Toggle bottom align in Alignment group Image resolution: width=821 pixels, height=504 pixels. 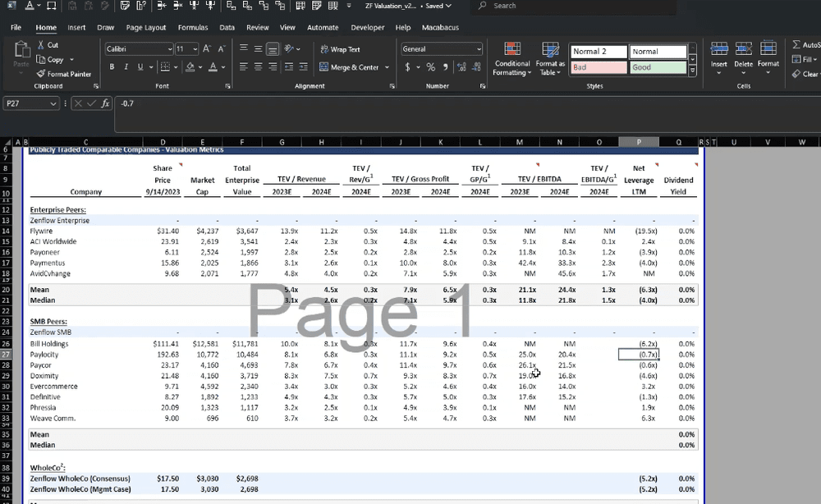(273, 48)
